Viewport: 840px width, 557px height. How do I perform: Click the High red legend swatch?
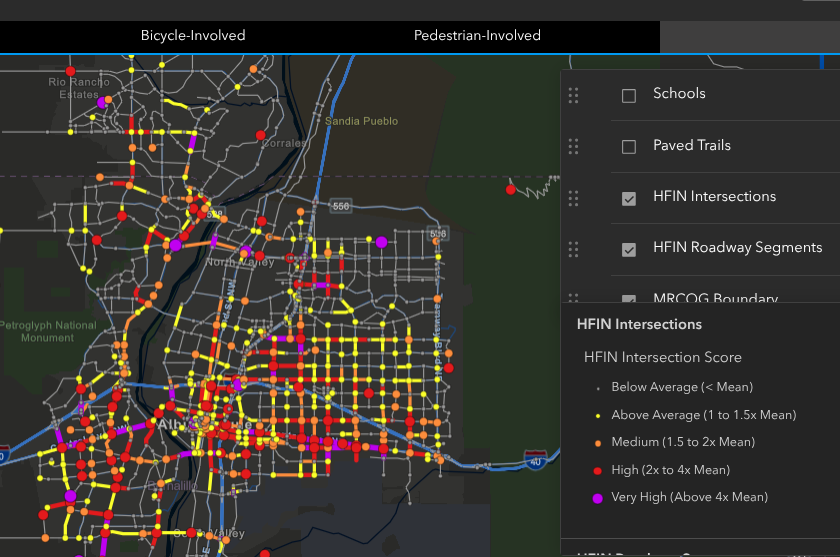point(597,470)
